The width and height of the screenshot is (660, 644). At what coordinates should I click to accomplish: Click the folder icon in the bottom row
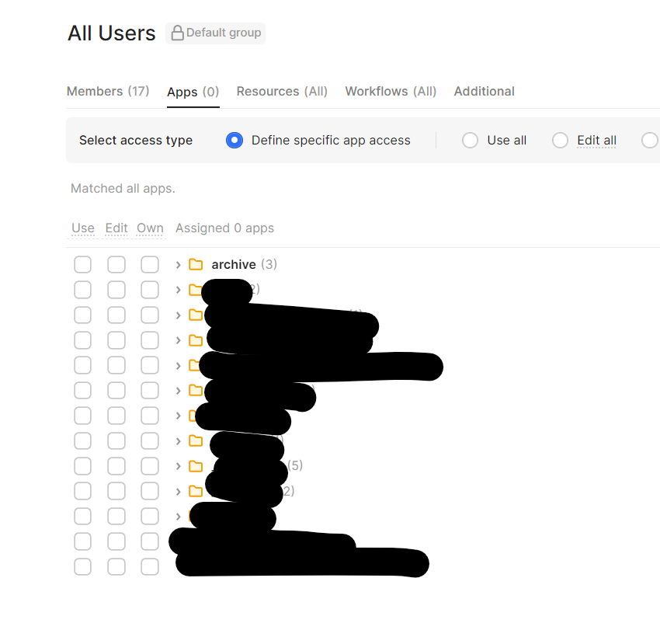pos(195,566)
